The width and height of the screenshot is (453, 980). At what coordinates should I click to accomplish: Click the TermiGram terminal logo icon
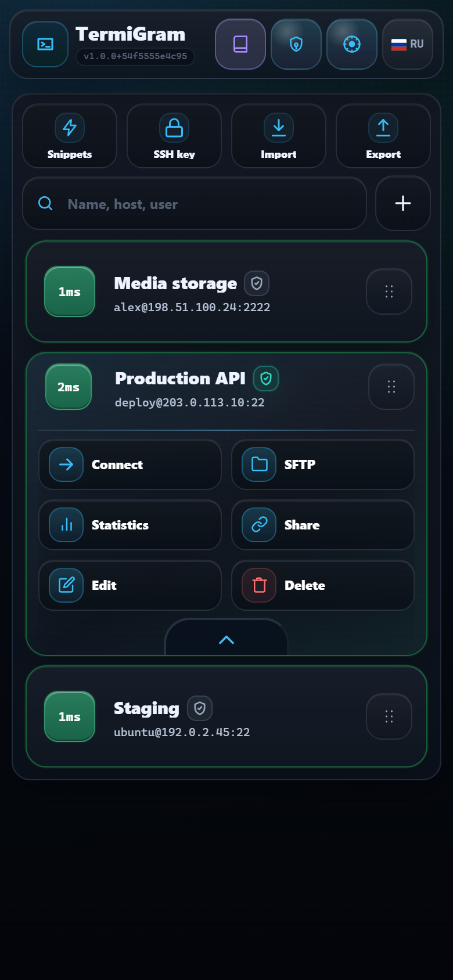(x=45, y=44)
